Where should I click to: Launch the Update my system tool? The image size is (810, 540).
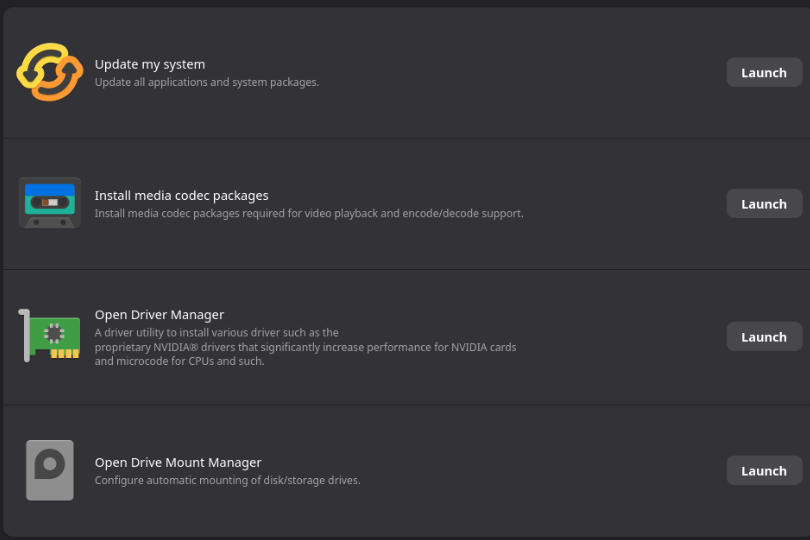tap(763, 73)
